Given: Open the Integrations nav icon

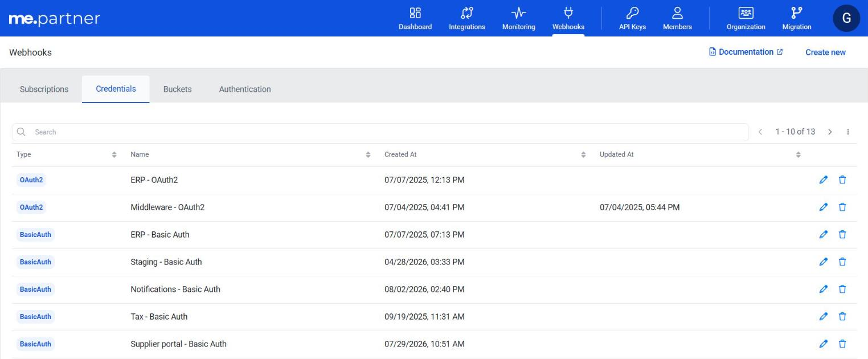Looking at the screenshot, I should 467,13.
